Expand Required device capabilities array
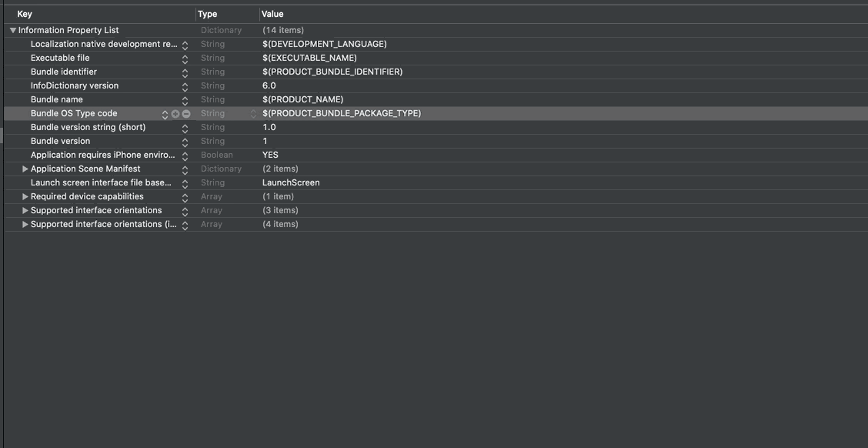 click(x=25, y=196)
